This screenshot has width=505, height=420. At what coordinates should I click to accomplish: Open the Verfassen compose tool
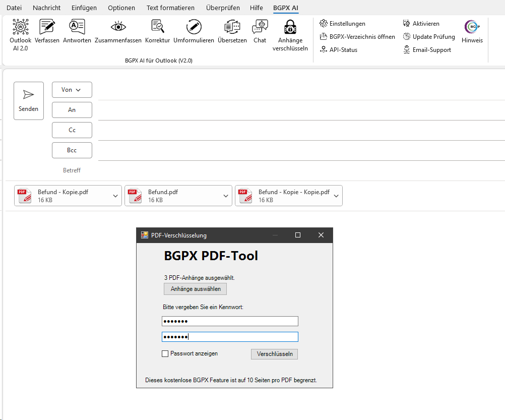tap(47, 27)
